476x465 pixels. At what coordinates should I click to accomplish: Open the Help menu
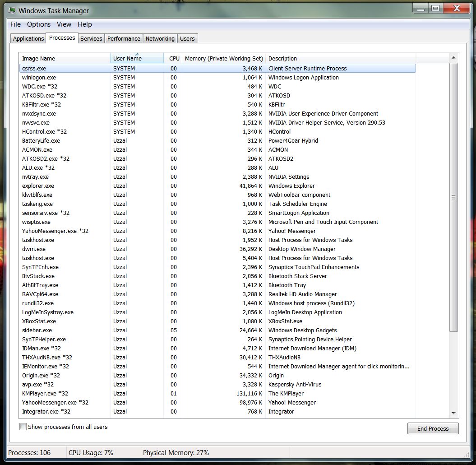pyautogui.click(x=85, y=24)
